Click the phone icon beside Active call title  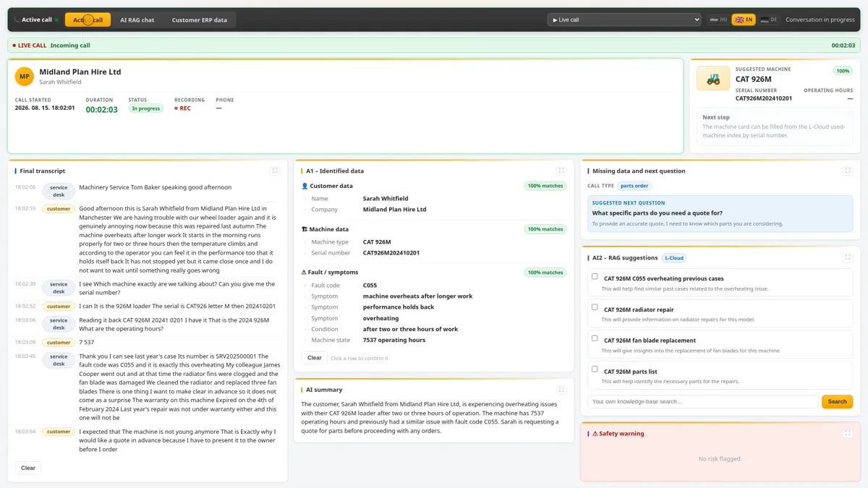(x=17, y=20)
